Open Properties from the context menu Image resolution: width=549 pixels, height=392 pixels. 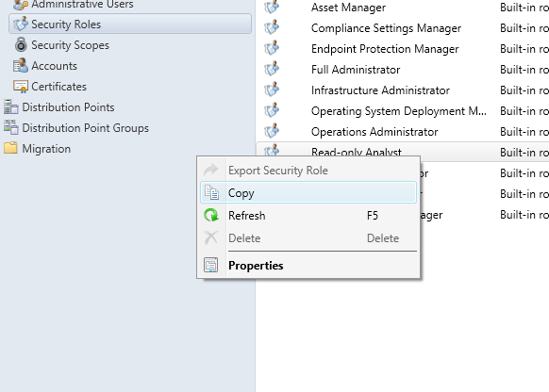pos(308,266)
